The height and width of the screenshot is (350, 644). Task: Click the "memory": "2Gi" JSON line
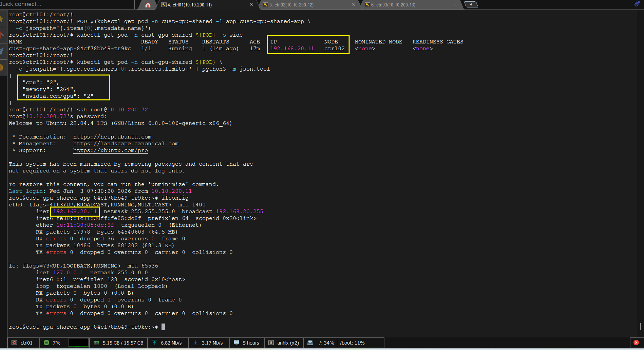coord(50,89)
